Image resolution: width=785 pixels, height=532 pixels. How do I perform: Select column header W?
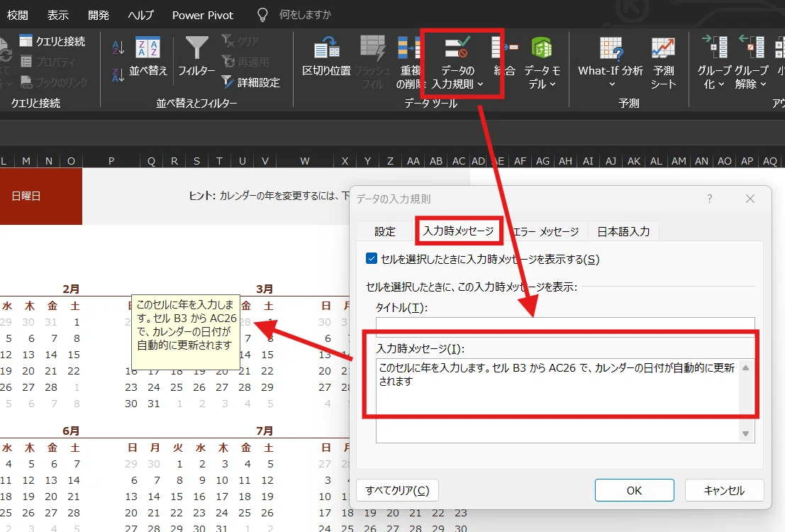304,161
